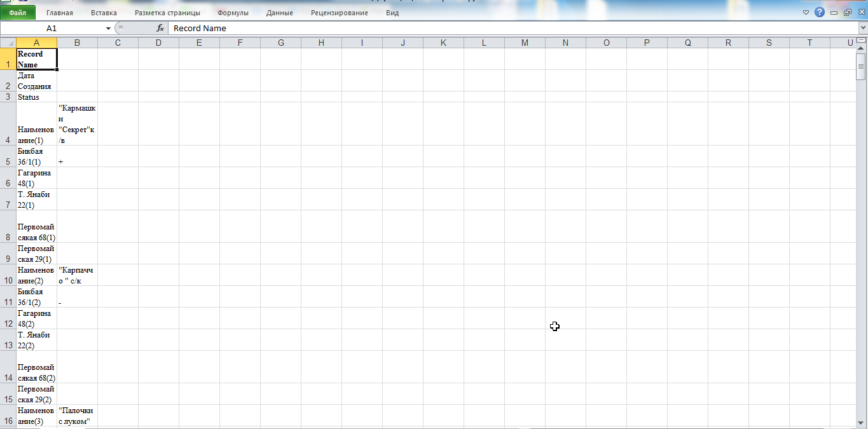Image resolution: width=868 pixels, height=429 pixels.
Task: Open the Вставка ribbon tab
Action: point(104,13)
